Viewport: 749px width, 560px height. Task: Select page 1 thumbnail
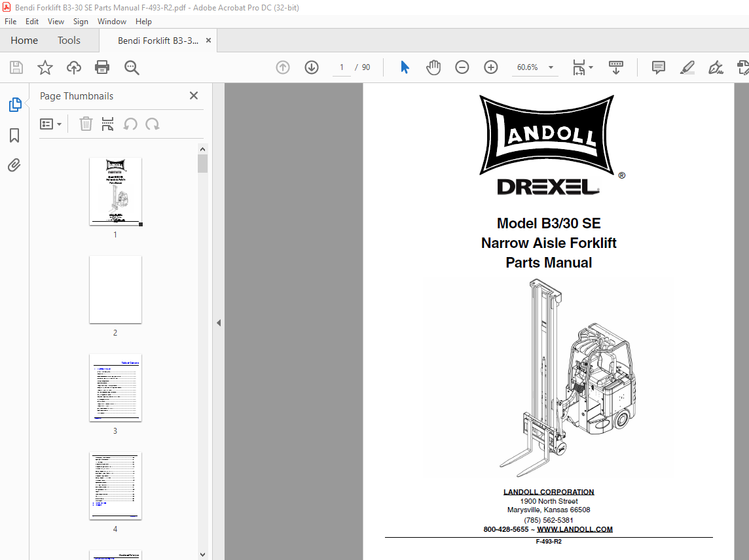click(116, 192)
